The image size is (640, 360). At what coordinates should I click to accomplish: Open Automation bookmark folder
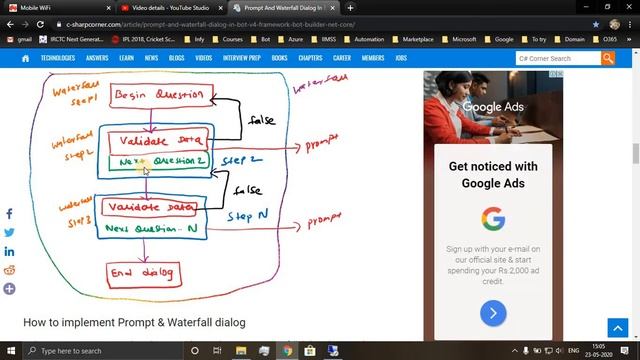pos(364,40)
